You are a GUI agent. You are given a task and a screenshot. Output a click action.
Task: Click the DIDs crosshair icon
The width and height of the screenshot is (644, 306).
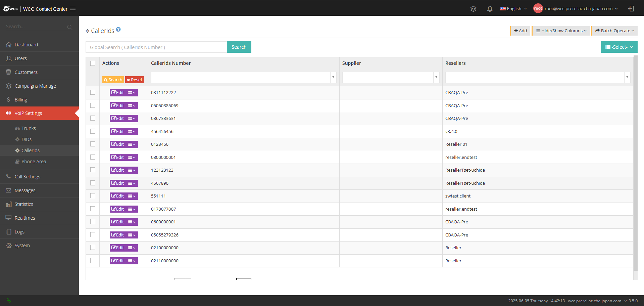pyautogui.click(x=17, y=139)
